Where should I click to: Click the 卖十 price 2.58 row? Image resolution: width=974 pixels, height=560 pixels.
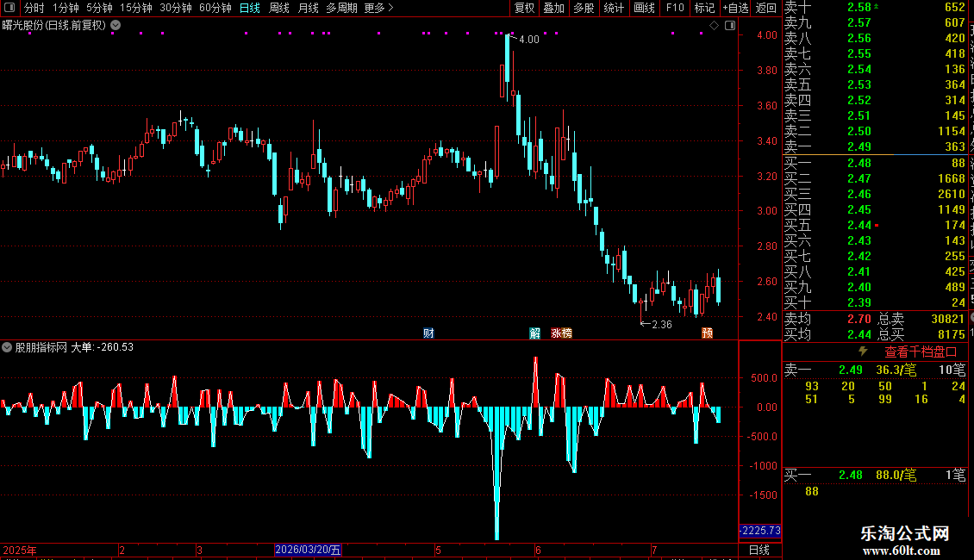875,8
